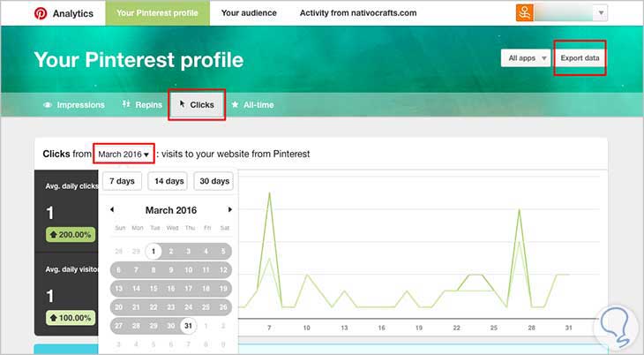The image size is (644, 355).
Task: Click the Avg. daily visitors panel label
Action: pyautogui.click(x=71, y=269)
